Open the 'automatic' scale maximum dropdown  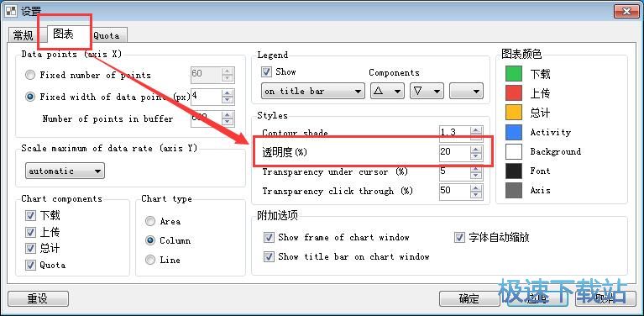(x=65, y=171)
